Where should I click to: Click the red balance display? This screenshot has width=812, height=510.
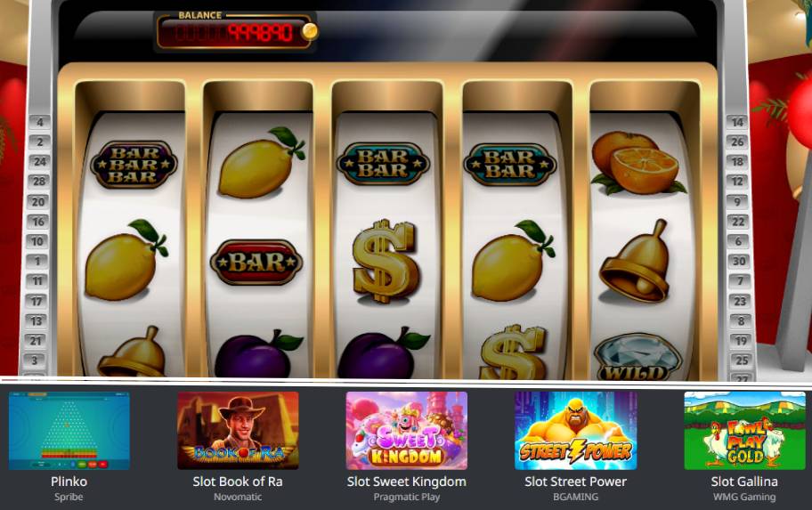click(x=234, y=34)
